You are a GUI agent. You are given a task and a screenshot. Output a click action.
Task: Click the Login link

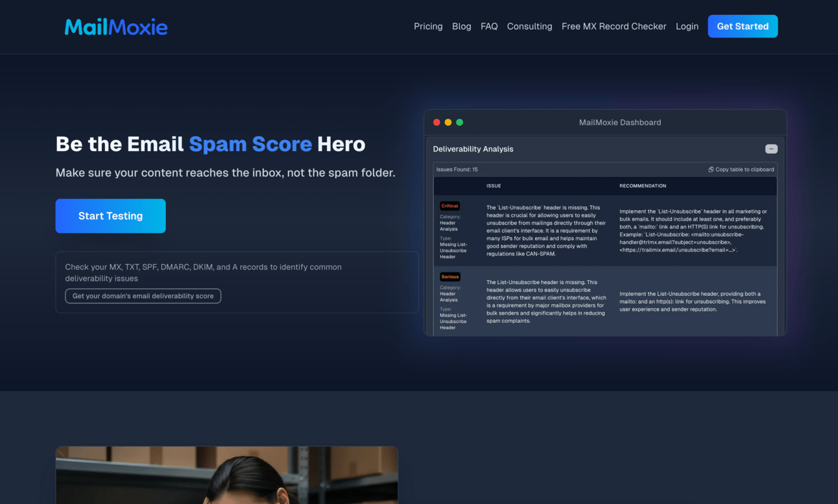(x=687, y=27)
